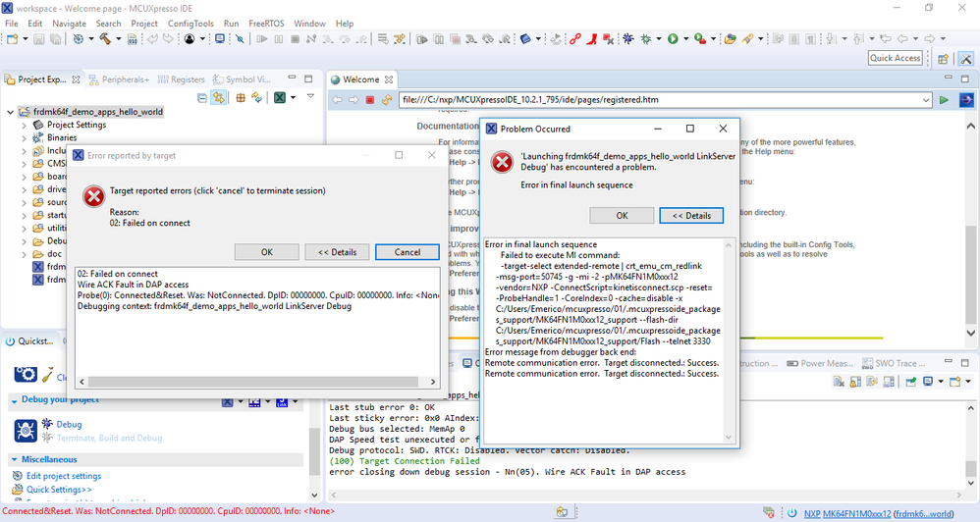Switch to the Registers tab
This screenshot has height=522, width=980.
[x=182, y=79]
